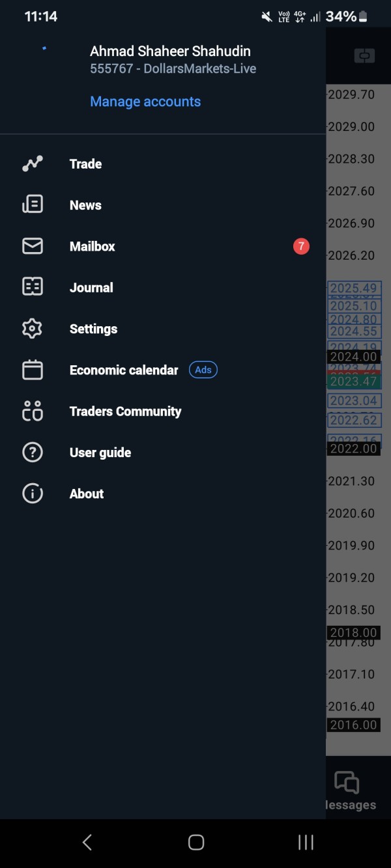
Task: Tap the User guide question-mark icon
Action: pyautogui.click(x=32, y=453)
